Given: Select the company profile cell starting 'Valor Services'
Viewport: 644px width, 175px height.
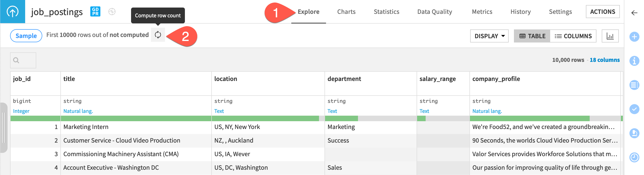Looking at the screenshot, I should [545, 154].
